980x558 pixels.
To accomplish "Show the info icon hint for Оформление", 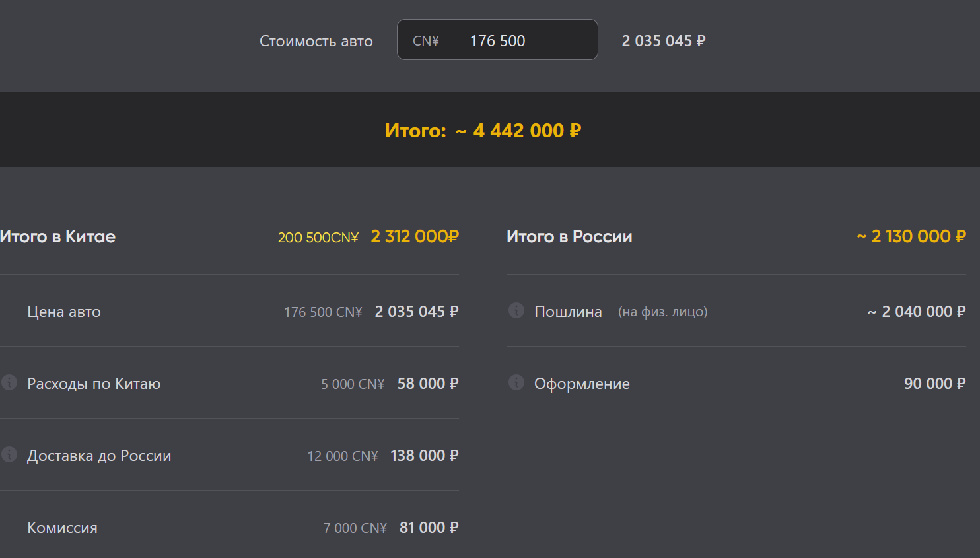I will click(x=516, y=382).
